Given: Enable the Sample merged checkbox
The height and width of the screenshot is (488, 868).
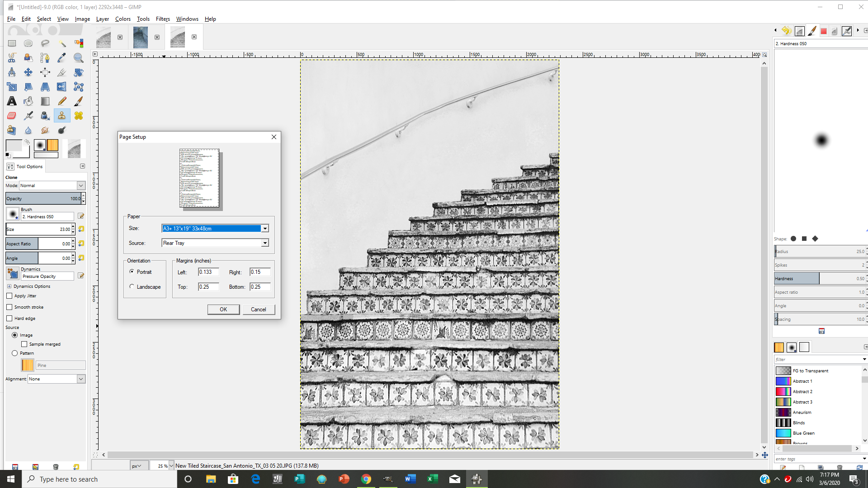Looking at the screenshot, I should coord(24,344).
